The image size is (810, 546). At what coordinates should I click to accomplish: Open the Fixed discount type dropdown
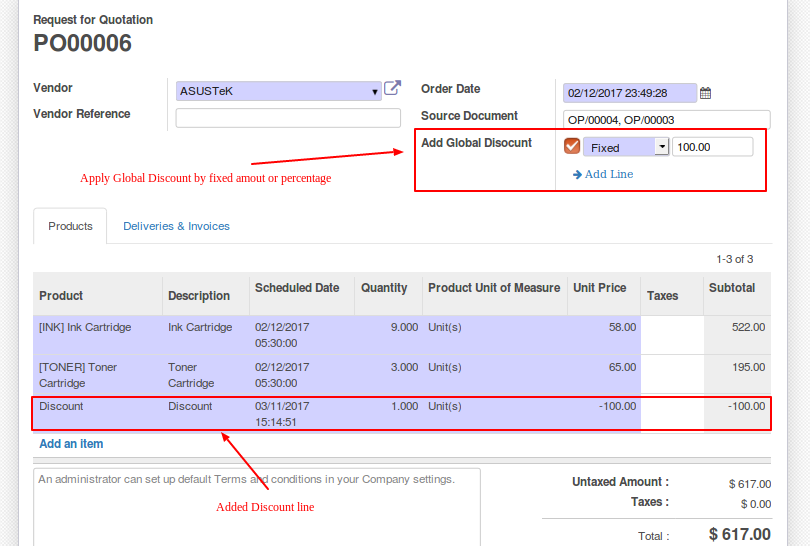661,147
